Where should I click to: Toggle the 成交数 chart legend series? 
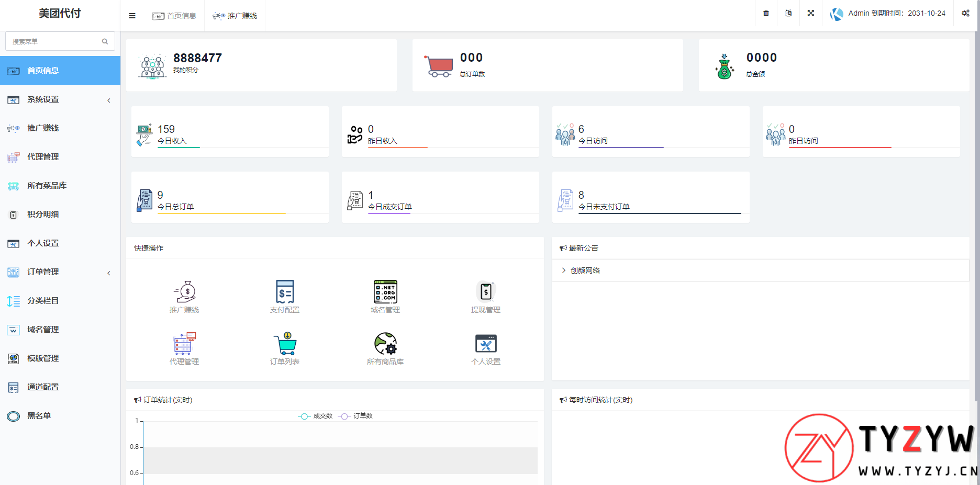(x=316, y=416)
